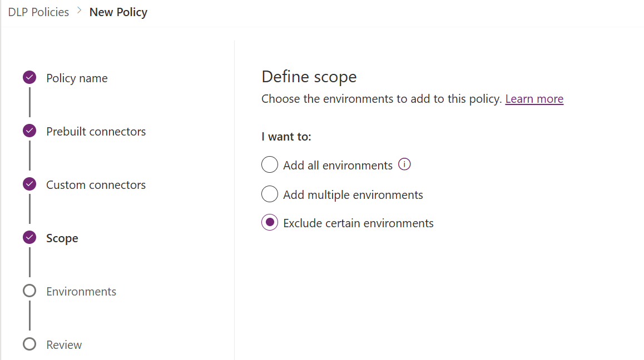Image resolution: width=644 pixels, height=360 pixels.
Task: Click the Scope step label
Action: coord(62,238)
